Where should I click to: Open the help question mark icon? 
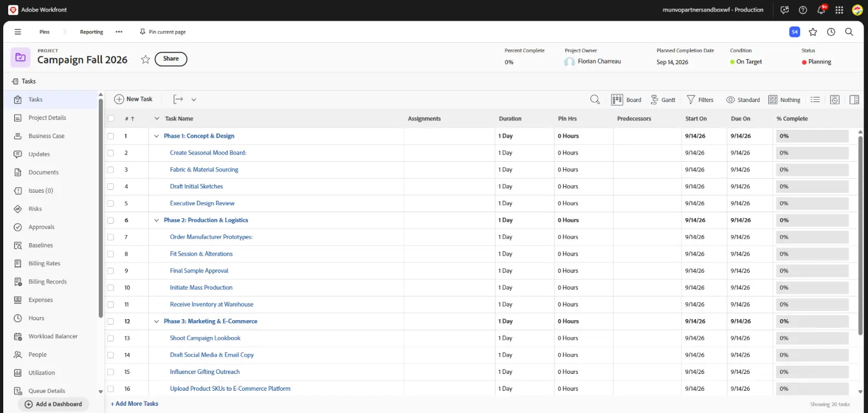(803, 10)
